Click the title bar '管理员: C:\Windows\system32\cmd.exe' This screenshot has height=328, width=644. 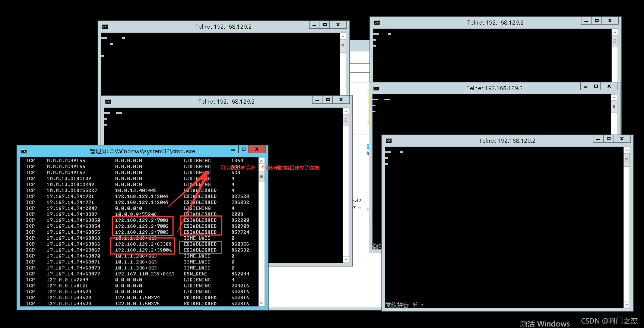point(142,151)
